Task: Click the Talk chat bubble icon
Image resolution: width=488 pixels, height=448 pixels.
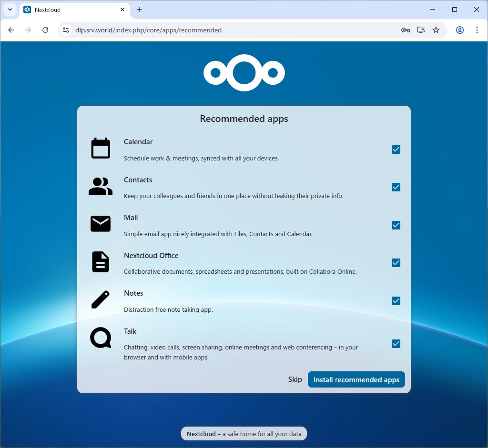Action: click(x=101, y=338)
